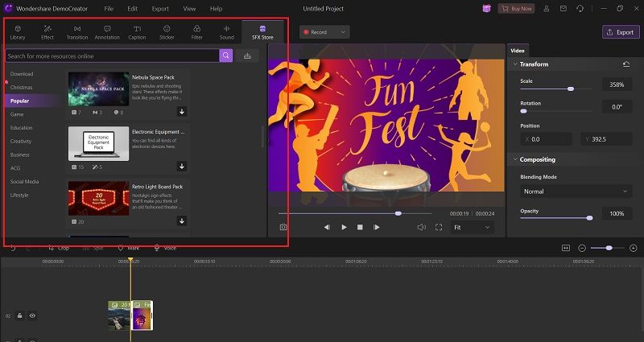Take a snapshot with camera icon
This screenshot has width=644, height=342.
(283, 227)
